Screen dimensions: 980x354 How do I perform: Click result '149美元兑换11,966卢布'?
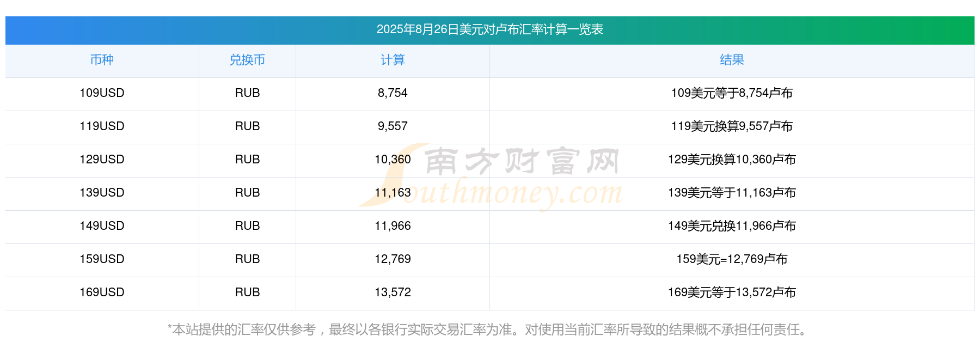pyautogui.click(x=732, y=226)
